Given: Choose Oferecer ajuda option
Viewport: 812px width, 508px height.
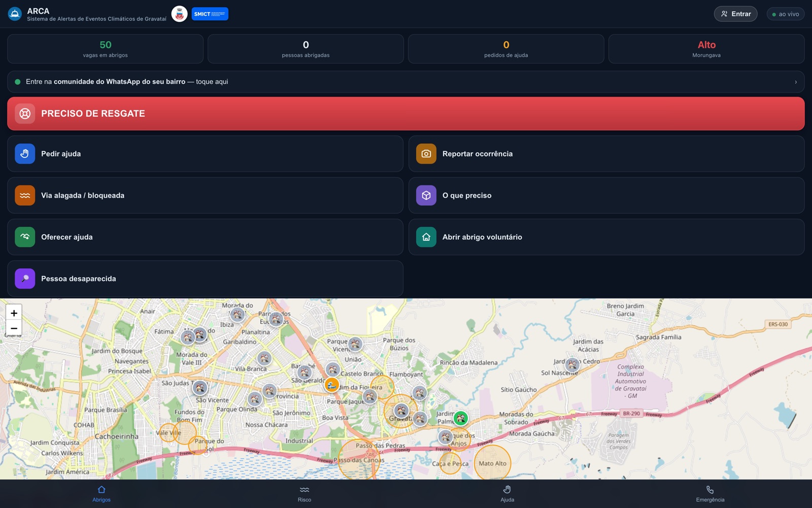Looking at the screenshot, I should [205, 237].
